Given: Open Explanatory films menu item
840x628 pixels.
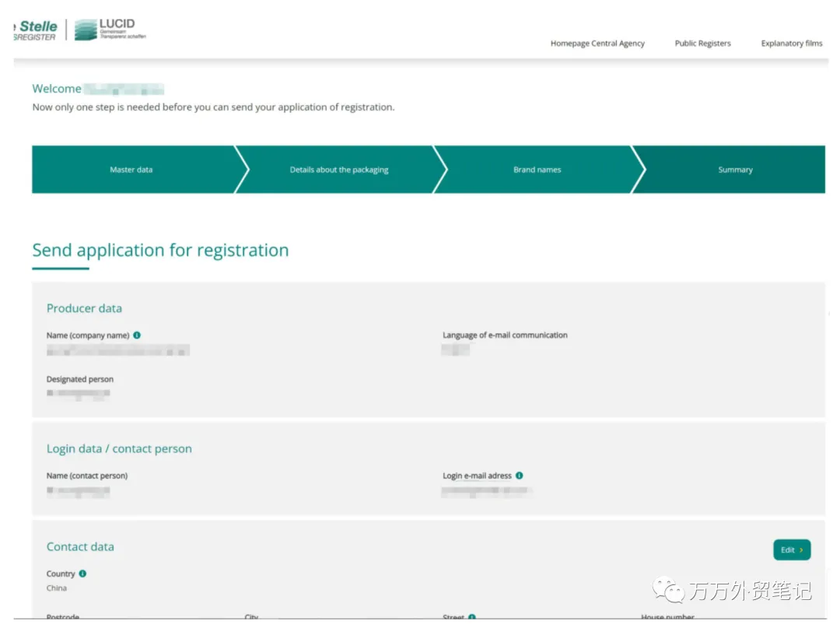Looking at the screenshot, I should pyautogui.click(x=791, y=44).
